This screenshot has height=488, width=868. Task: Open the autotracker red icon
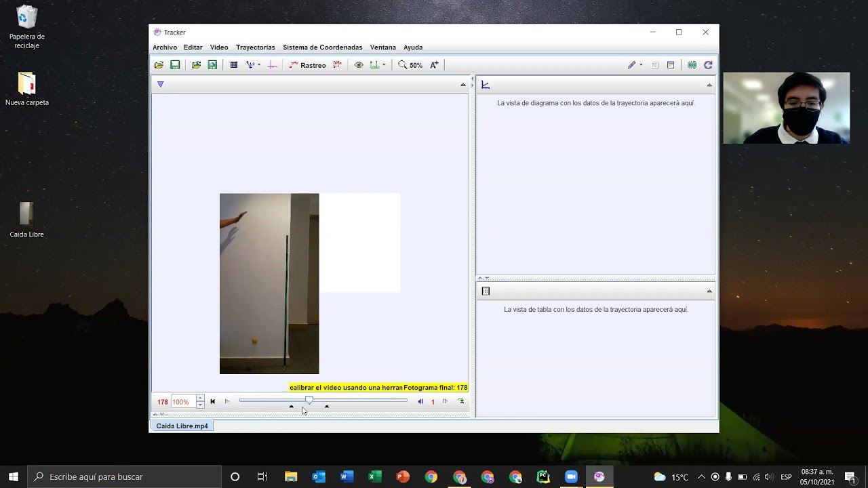point(337,65)
